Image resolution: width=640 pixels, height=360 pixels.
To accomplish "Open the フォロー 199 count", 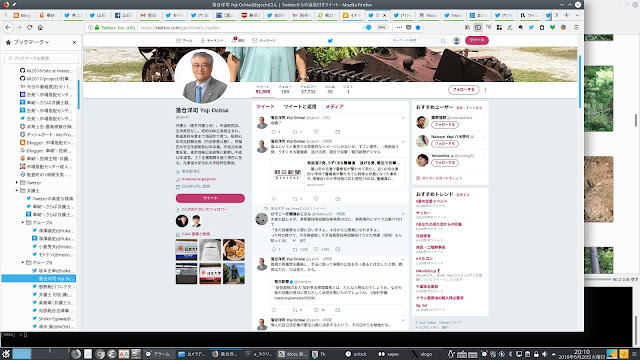I will [285, 89].
